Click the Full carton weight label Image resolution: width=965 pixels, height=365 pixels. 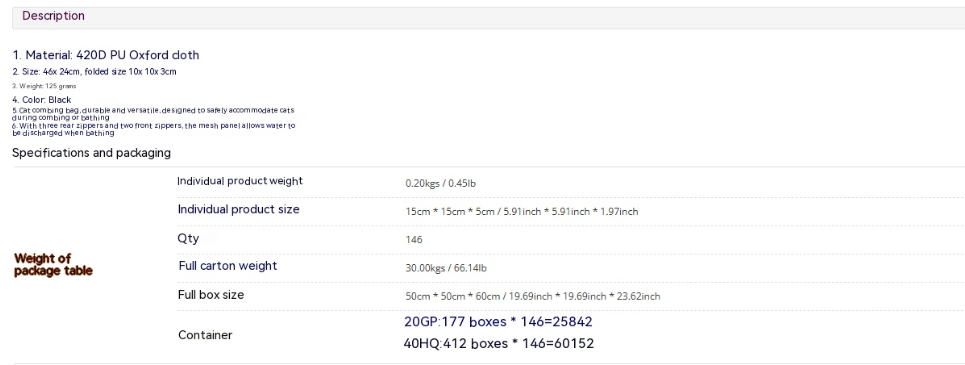[x=228, y=266]
